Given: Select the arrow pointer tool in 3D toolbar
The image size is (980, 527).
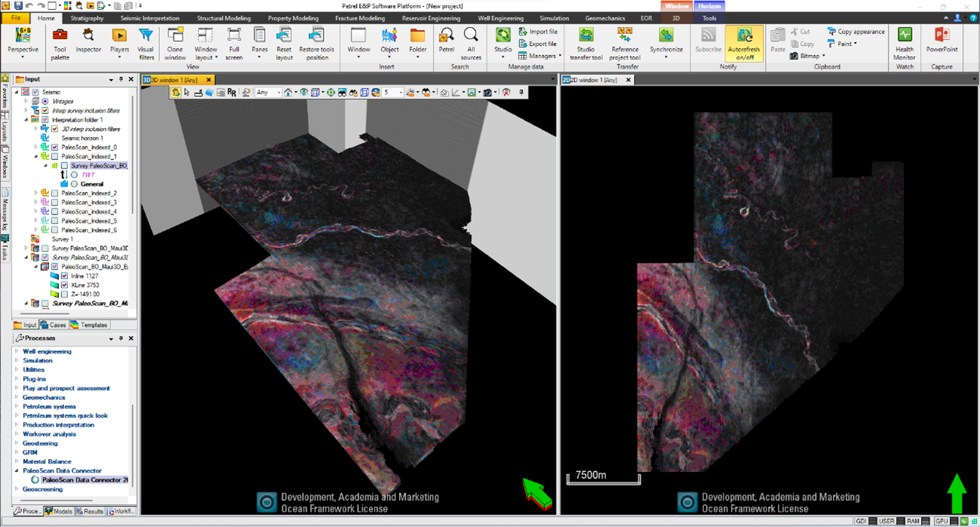Looking at the screenshot, I should pyautogui.click(x=187, y=92).
